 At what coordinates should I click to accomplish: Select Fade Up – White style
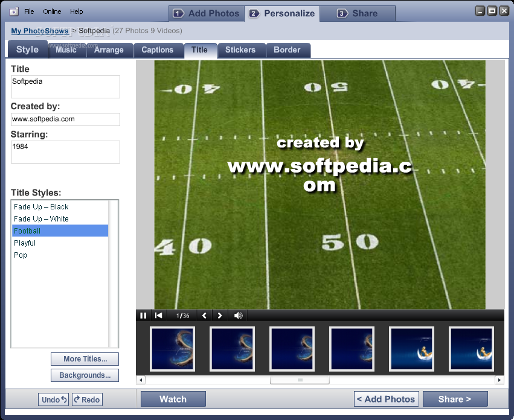pyautogui.click(x=60, y=219)
